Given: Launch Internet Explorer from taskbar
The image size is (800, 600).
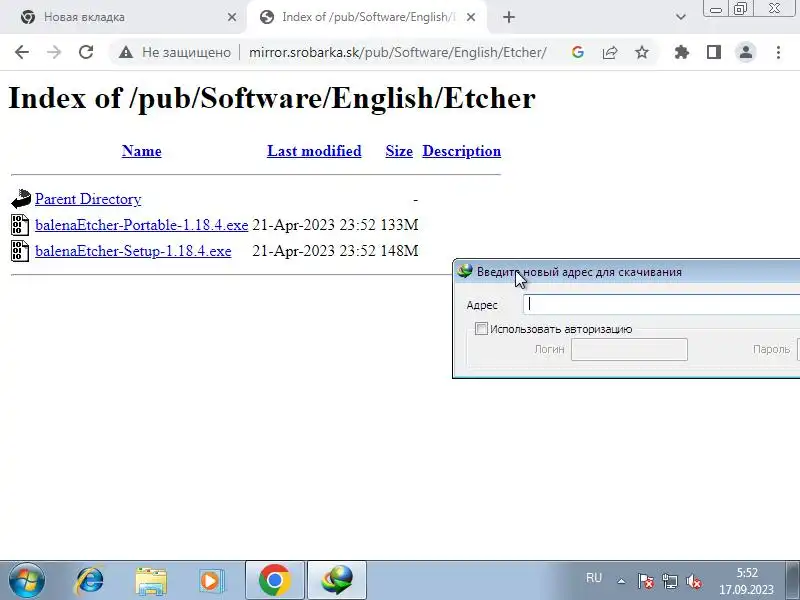Looking at the screenshot, I should point(90,581).
